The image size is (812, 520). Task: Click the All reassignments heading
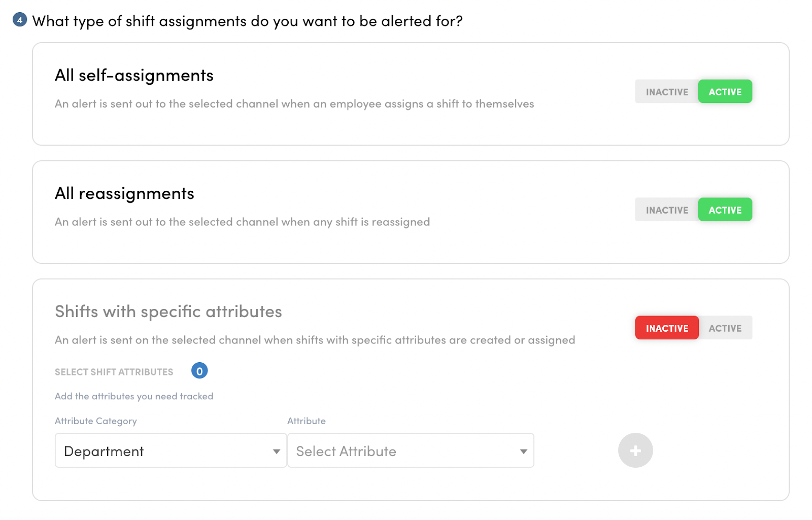coord(124,193)
